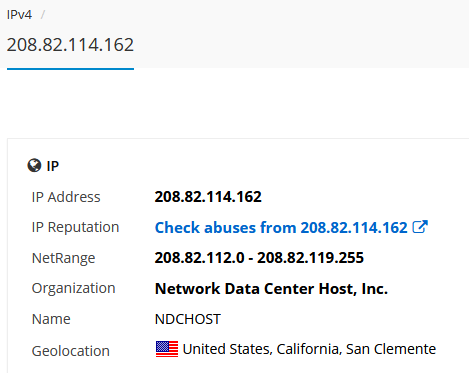Image resolution: width=469 pixels, height=373 pixels.
Task: Click the United States flag icon
Action: [x=167, y=349]
